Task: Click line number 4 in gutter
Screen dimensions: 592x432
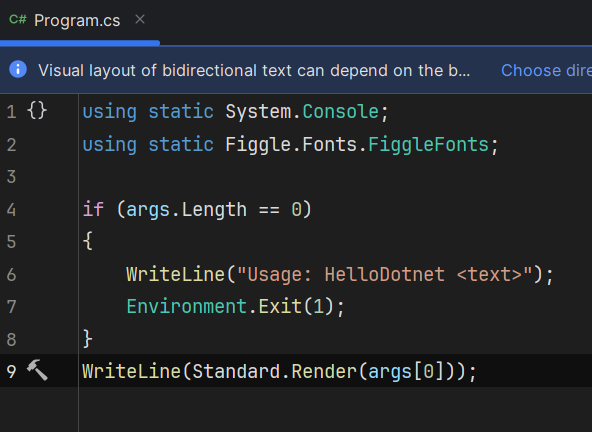Action: 11,210
